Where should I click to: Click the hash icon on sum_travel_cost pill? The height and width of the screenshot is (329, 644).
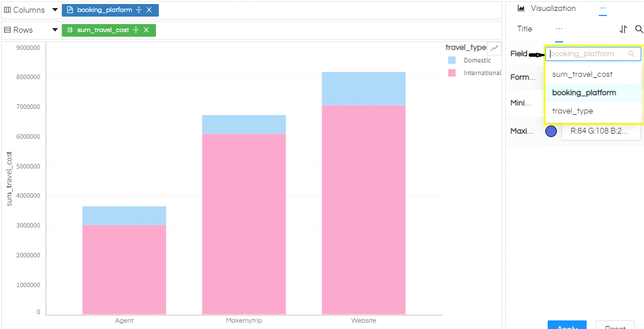coord(70,30)
